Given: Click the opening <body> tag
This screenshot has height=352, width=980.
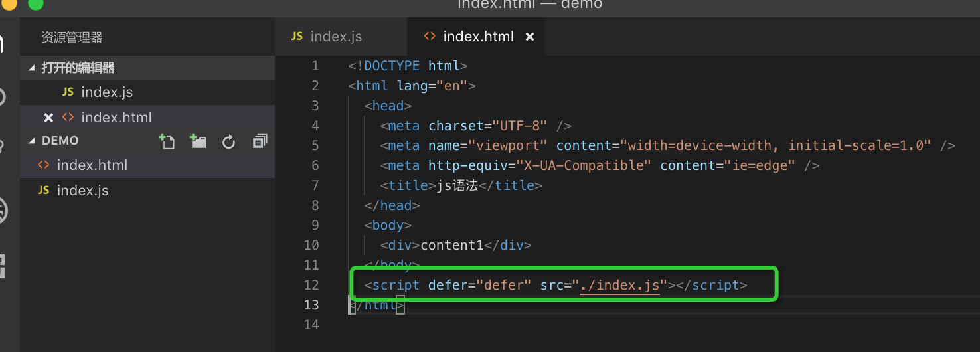Looking at the screenshot, I should [388, 225].
